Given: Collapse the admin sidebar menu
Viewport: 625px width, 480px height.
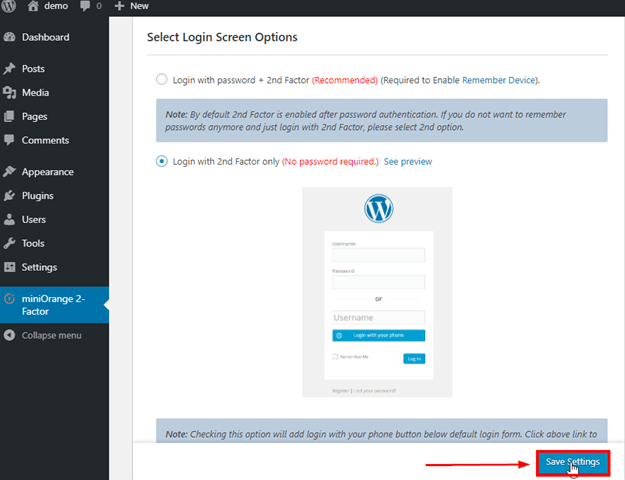Looking at the screenshot, I should point(51,335).
